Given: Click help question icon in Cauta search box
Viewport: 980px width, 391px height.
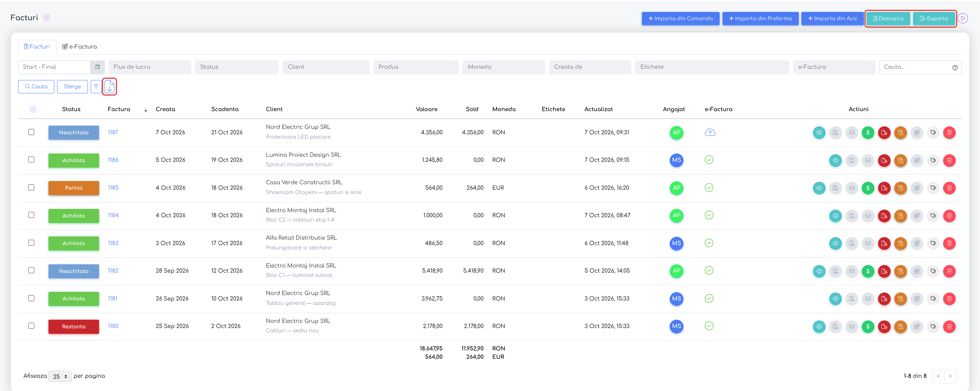Looking at the screenshot, I should click(x=955, y=67).
